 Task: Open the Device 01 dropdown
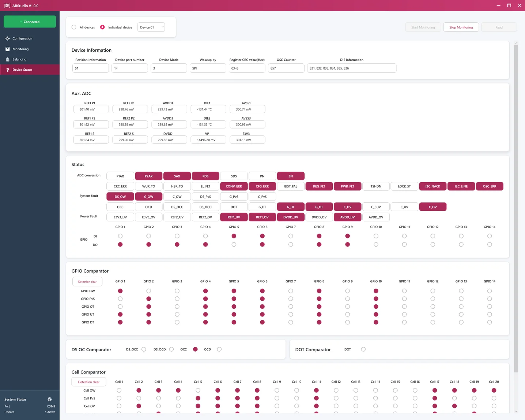151,27
